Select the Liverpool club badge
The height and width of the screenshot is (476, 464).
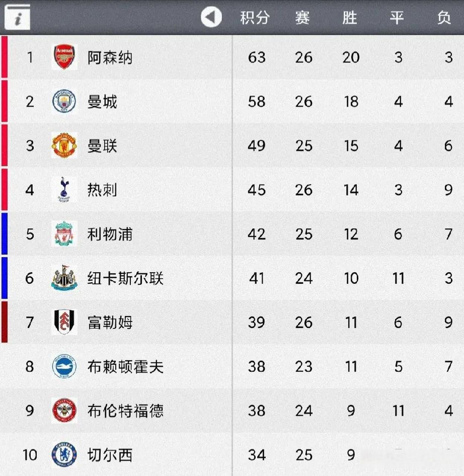coord(64,234)
